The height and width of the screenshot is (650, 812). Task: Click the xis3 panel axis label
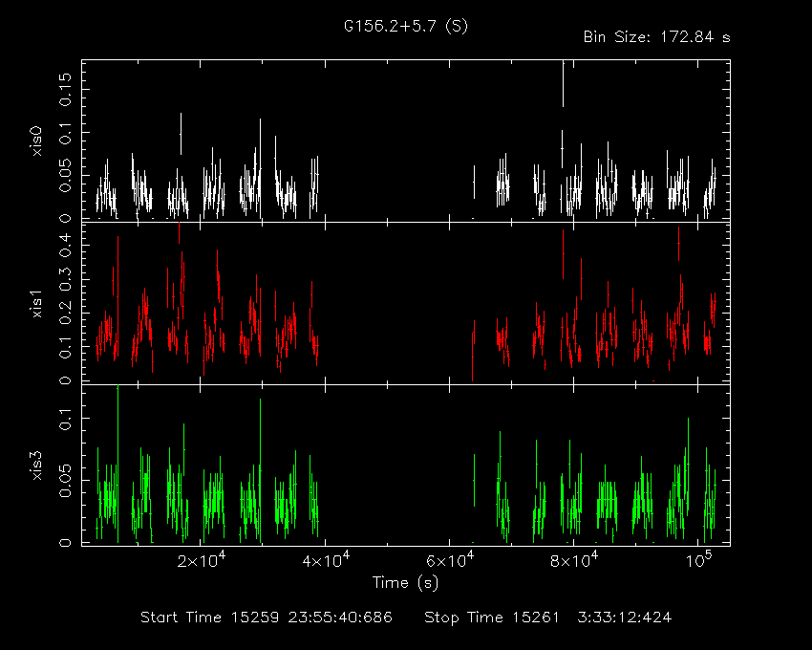click(x=36, y=466)
